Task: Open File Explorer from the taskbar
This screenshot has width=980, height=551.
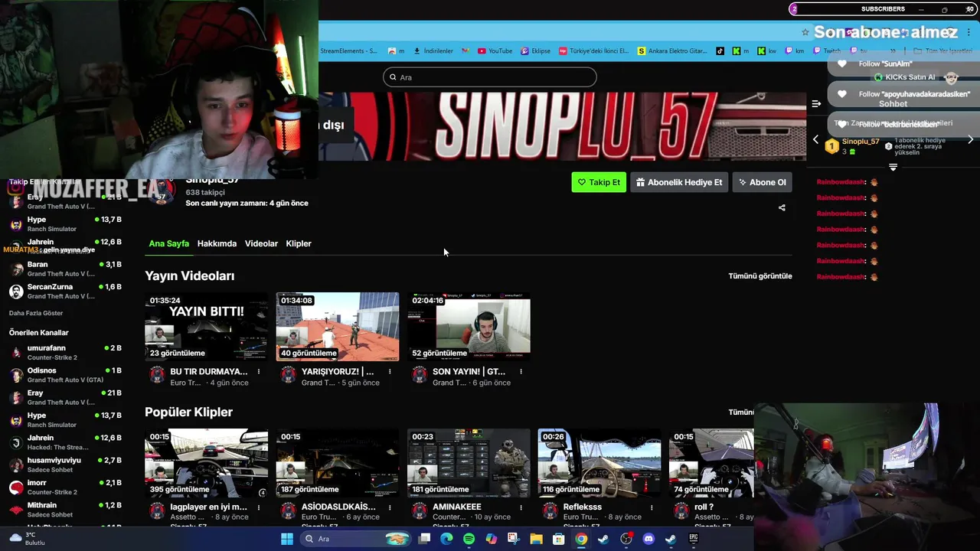Action: pos(536,539)
